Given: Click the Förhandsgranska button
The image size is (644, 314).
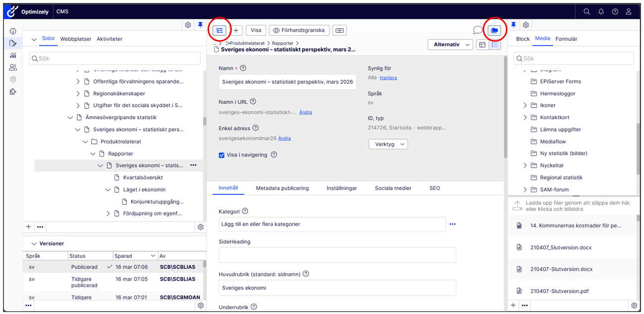Looking at the screenshot, I should click(299, 30).
